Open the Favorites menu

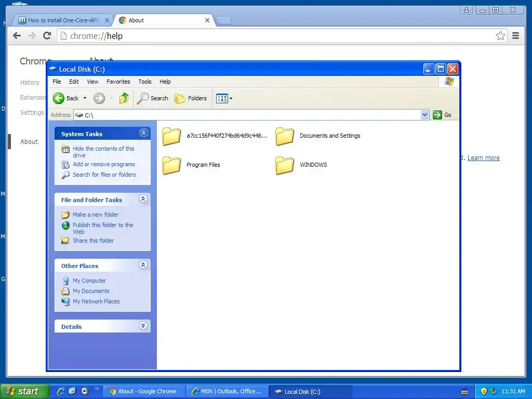point(118,82)
